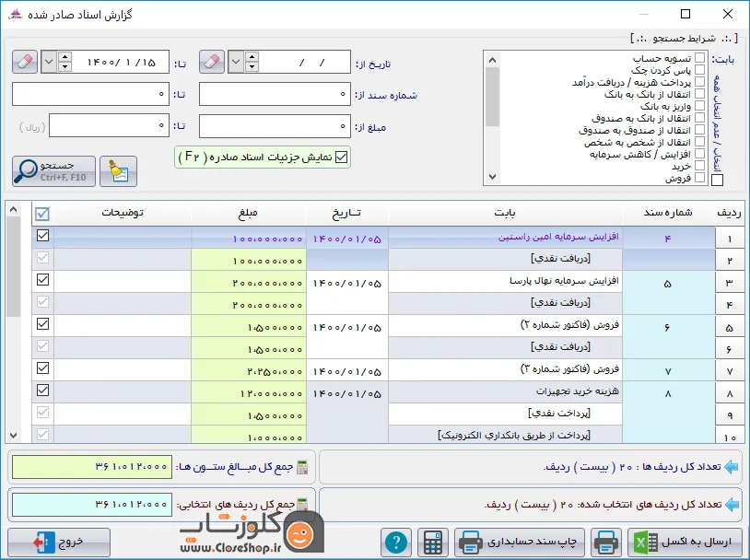Uncheck row 3 افزایش سرمایه نهال پارسا

coord(42,279)
